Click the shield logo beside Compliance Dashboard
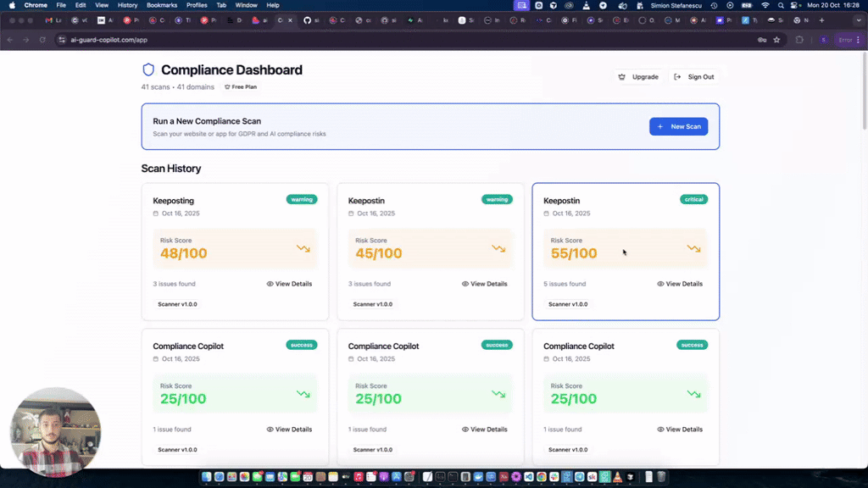 pyautogui.click(x=148, y=69)
